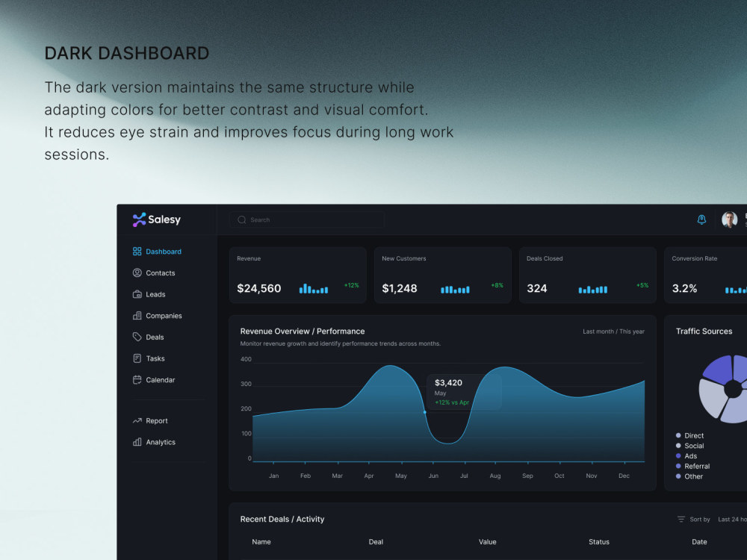Open Companies from the sidebar
This screenshot has height=560, width=747.
164,316
